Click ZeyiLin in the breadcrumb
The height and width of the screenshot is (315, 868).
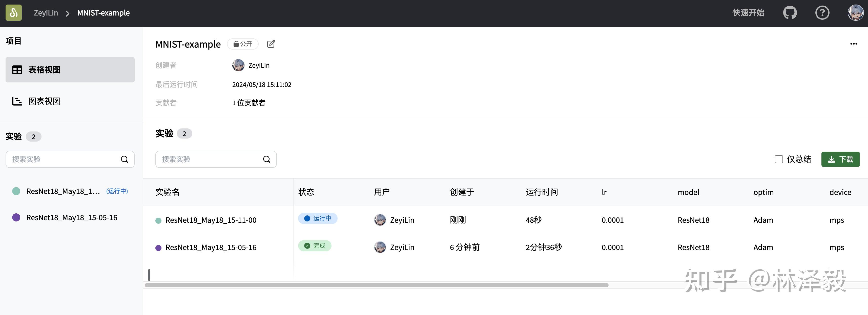pyautogui.click(x=46, y=13)
